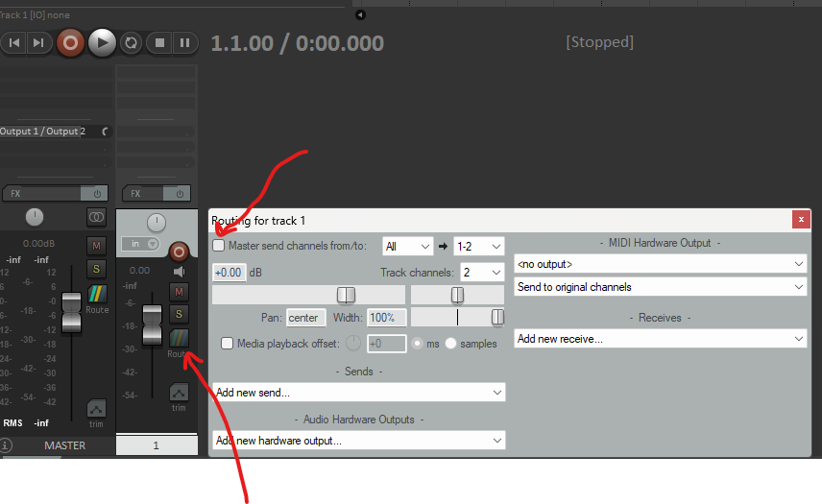
Task: Solo track 1 in mixer
Action: [x=178, y=314]
